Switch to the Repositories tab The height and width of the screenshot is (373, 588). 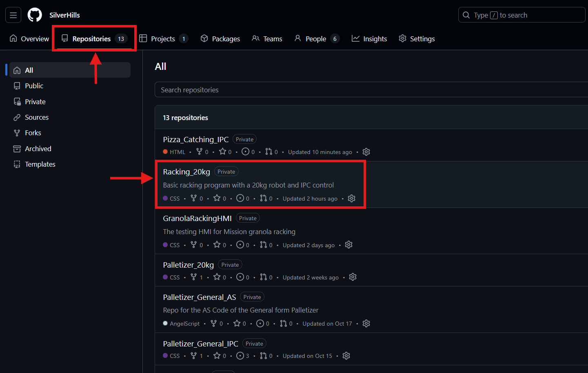coord(94,39)
